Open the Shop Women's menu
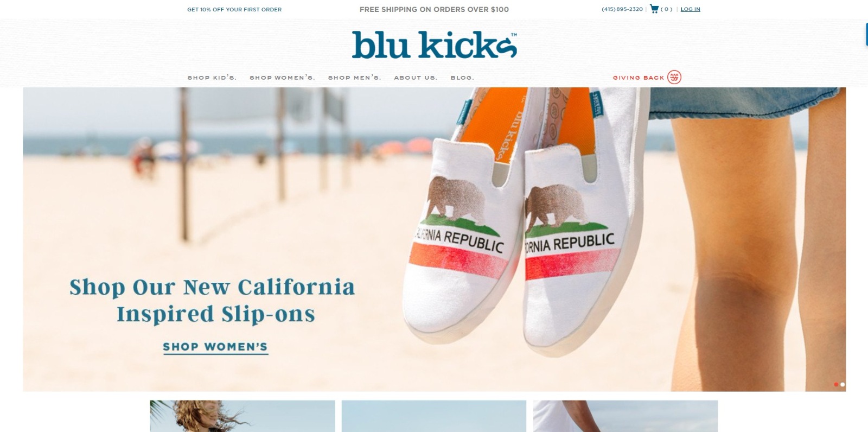The height and width of the screenshot is (432, 868). [x=282, y=78]
